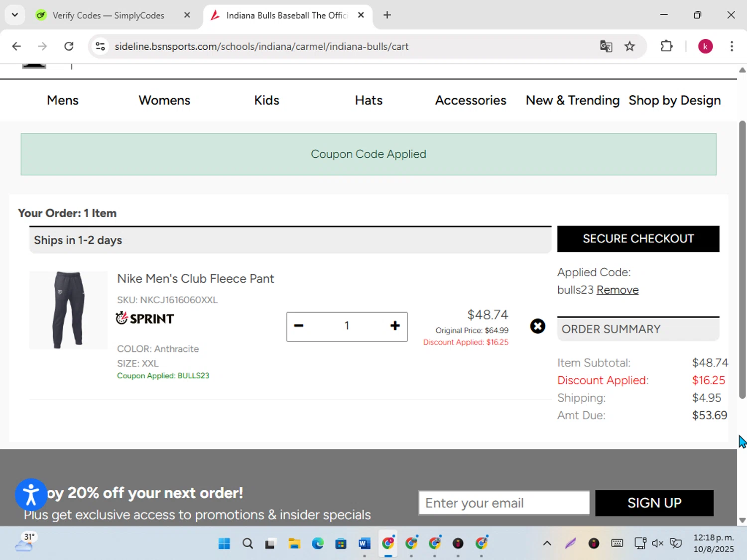747x560 pixels.
Task: Delete the item with X circle icon
Action: click(537, 326)
